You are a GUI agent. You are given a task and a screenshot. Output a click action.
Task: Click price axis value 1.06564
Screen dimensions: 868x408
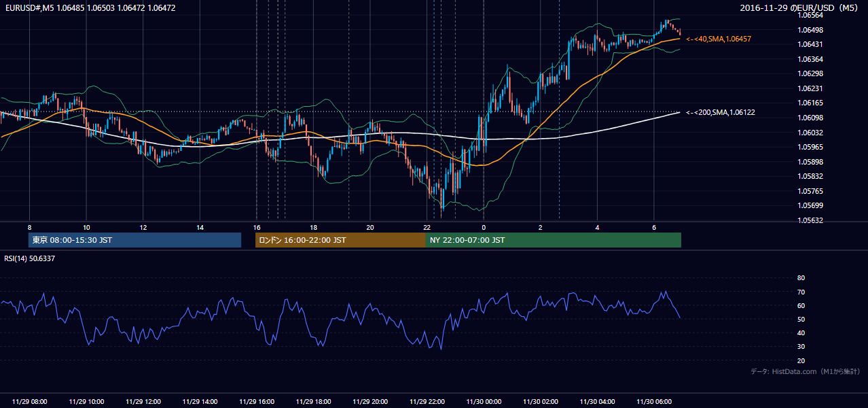[810, 15]
